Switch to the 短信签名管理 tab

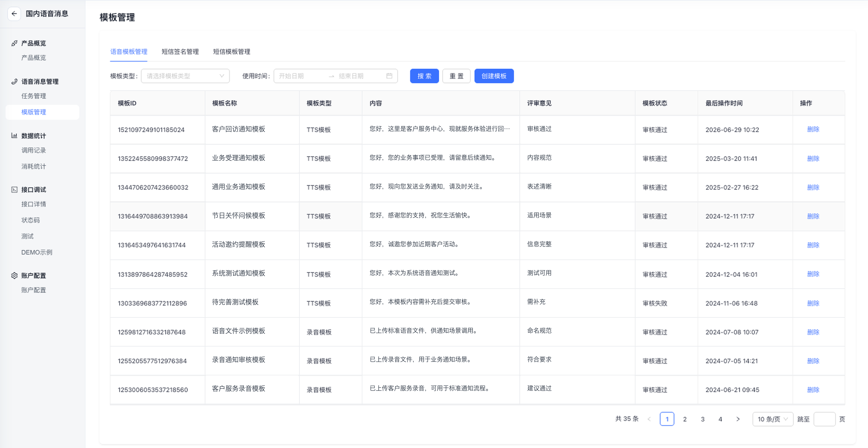pos(180,52)
